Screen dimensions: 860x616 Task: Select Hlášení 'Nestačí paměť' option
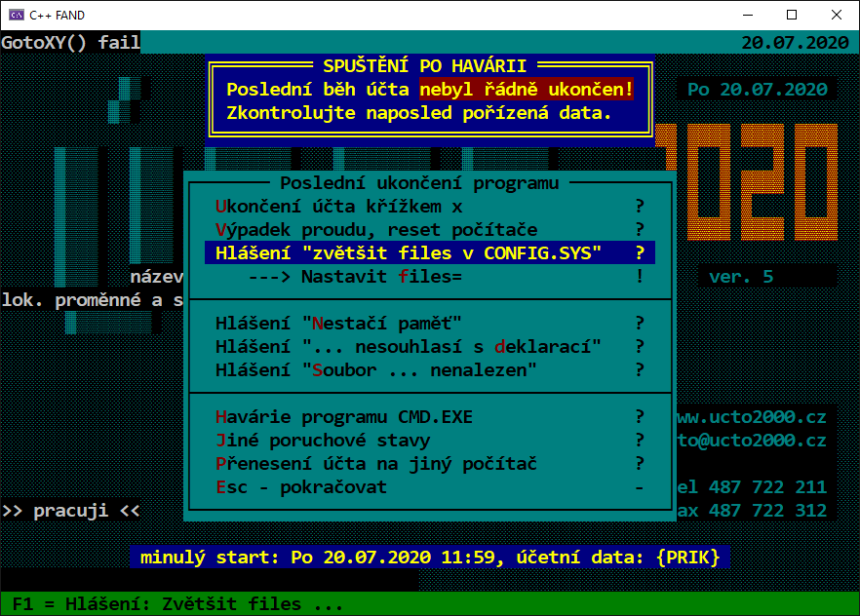pyautogui.click(x=338, y=324)
